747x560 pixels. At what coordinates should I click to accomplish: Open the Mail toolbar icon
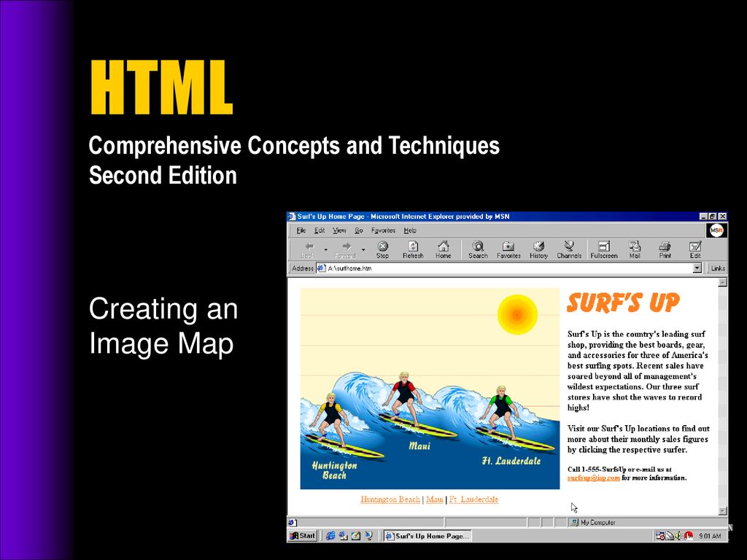tap(635, 249)
